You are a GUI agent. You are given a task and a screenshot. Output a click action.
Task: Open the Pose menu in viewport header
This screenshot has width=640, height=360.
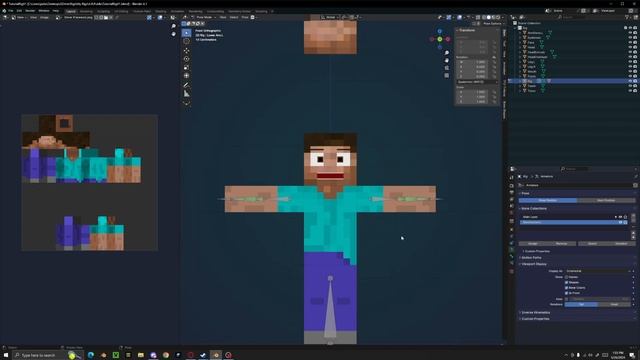coord(245,18)
